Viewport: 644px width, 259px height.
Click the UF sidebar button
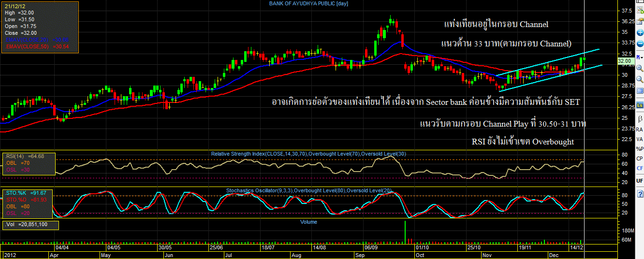tap(640, 180)
